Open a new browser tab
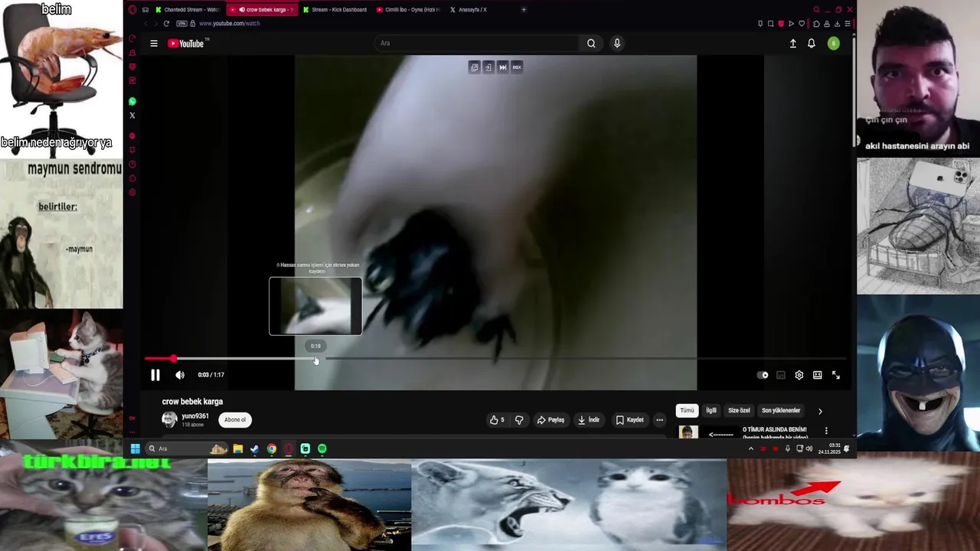 coord(524,10)
